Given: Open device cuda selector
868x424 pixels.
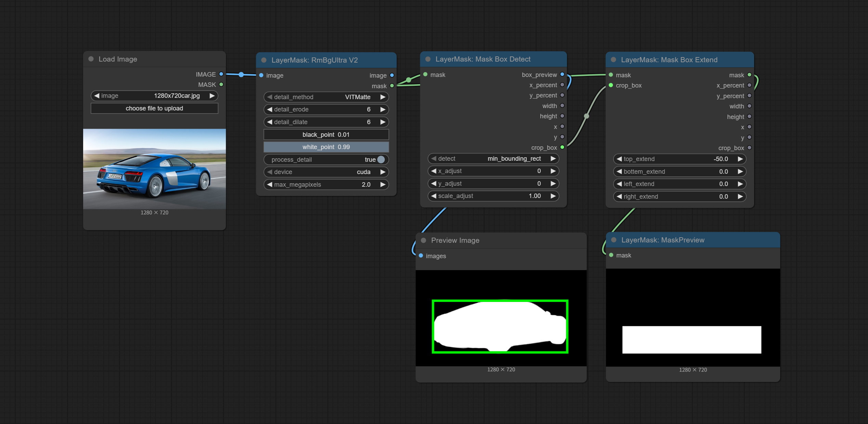Looking at the screenshot, I should (326, 172).
